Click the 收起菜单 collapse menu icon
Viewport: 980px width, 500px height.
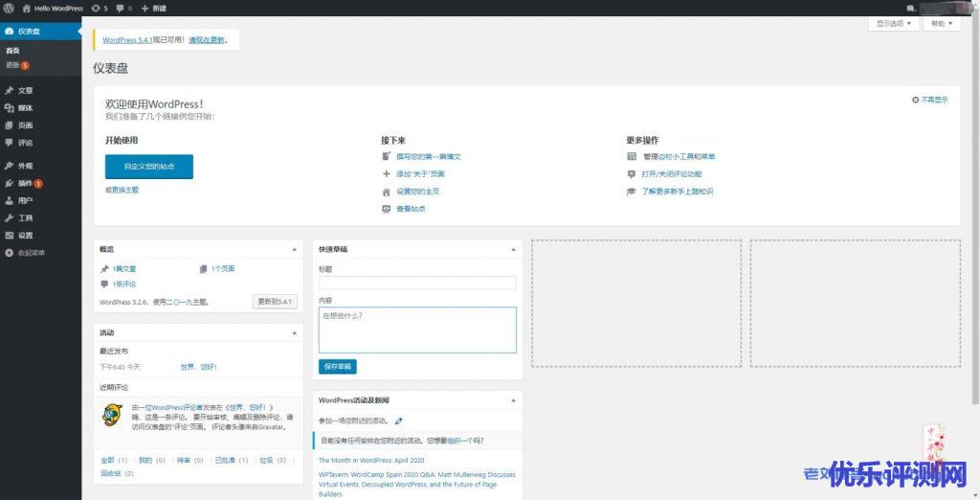click(x=9, y=253)
